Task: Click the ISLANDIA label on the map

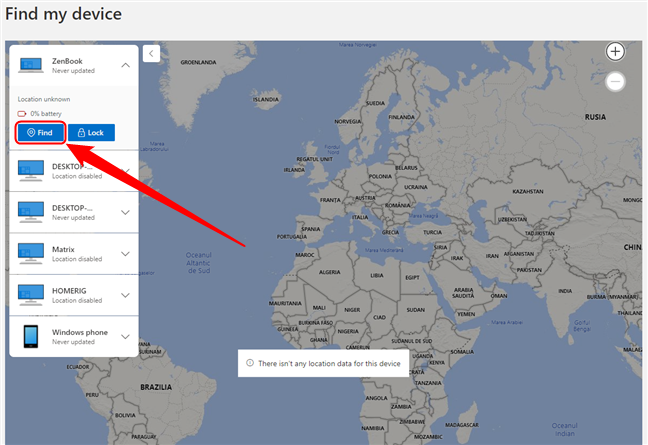Action: 266,100
